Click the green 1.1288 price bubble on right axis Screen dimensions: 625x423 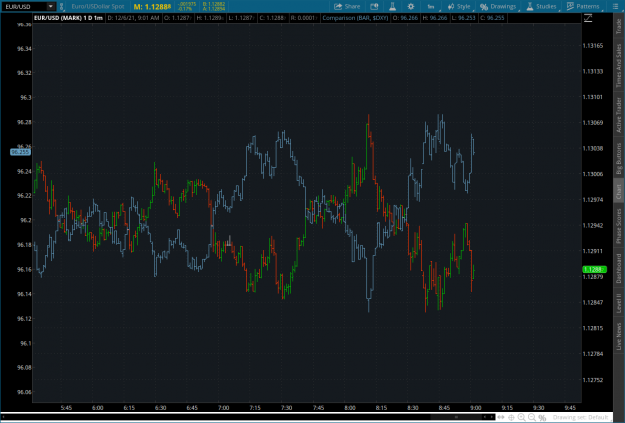(594, 270)
